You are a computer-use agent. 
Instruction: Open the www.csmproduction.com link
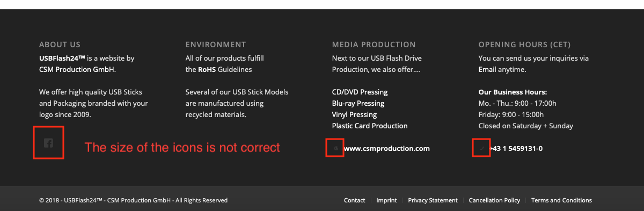pyautogui.click(x=386, y=148)
